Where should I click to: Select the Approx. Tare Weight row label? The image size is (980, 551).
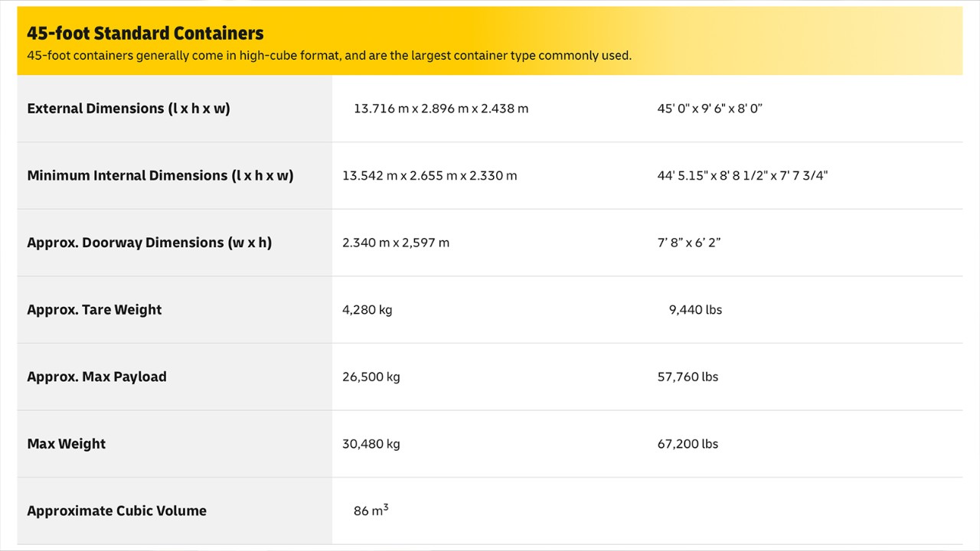coord(94,310)
